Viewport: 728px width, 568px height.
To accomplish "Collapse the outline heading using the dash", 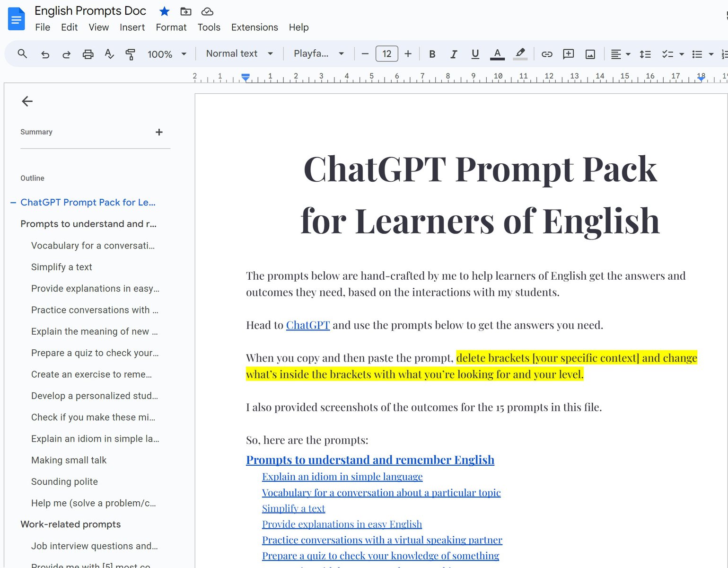I will (13, 202).
